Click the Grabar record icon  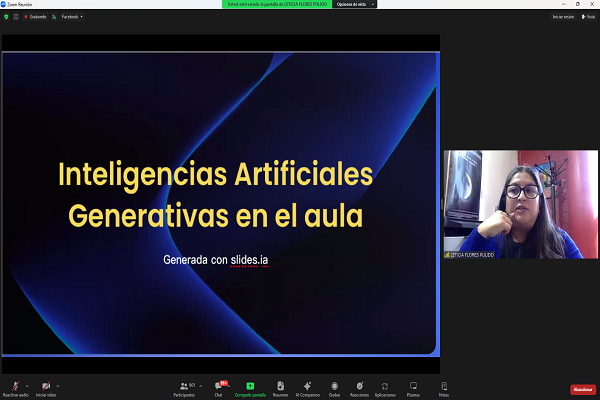334,386
